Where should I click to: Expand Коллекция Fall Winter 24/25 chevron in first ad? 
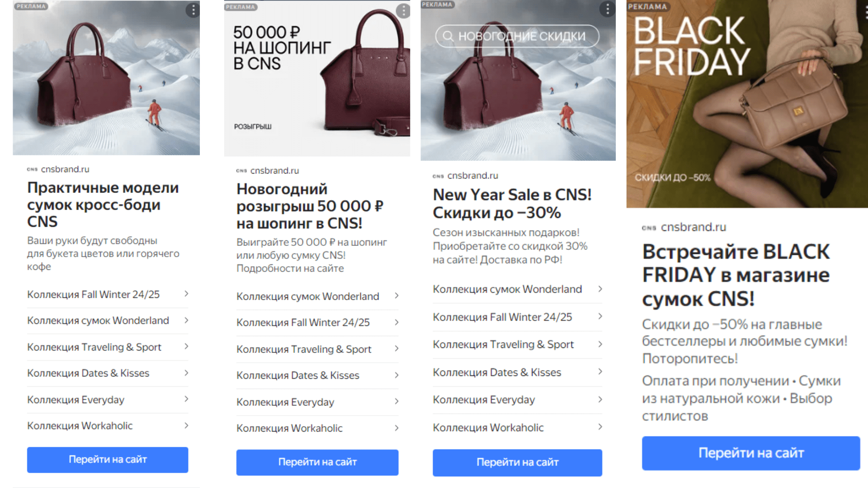click(186, 294)
